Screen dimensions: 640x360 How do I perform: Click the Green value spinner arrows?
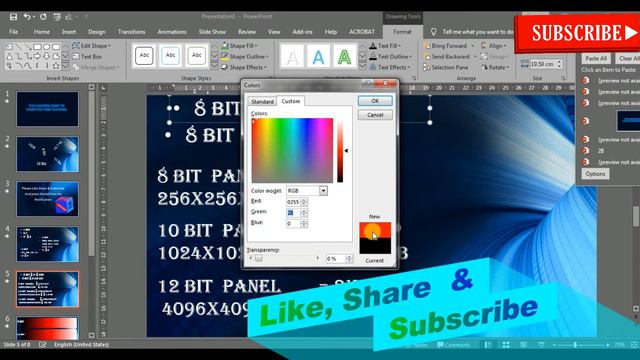304,213
